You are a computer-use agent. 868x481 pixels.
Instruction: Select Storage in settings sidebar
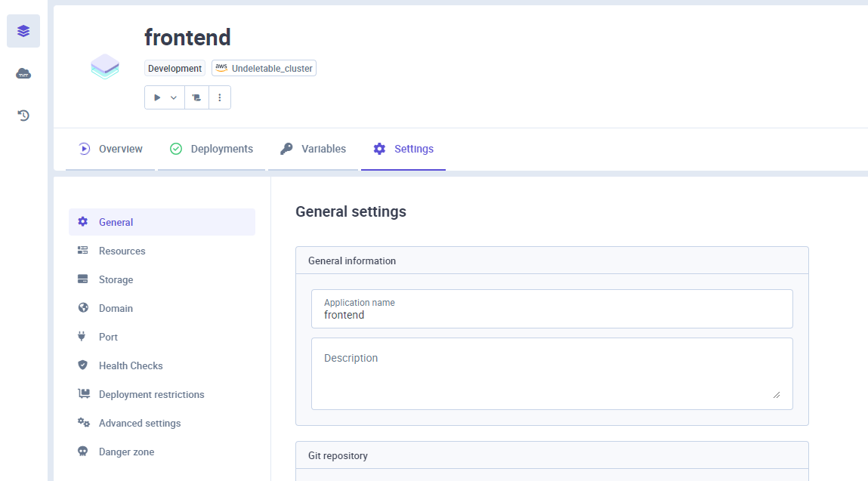click(x=162, y=279)
